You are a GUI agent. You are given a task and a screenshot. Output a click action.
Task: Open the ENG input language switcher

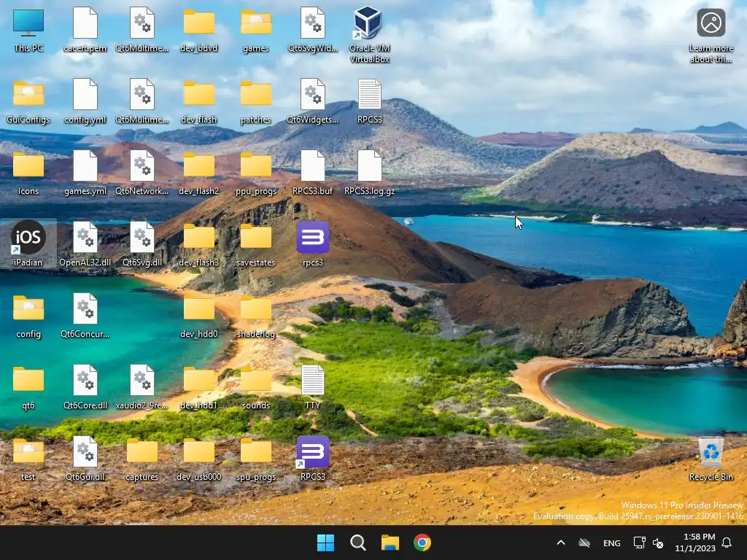click(612, 543)
